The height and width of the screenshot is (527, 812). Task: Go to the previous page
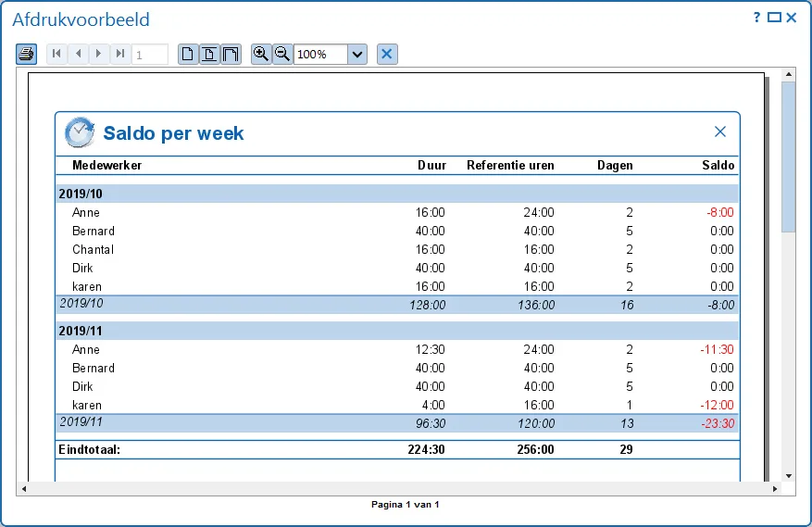[78, 54]
